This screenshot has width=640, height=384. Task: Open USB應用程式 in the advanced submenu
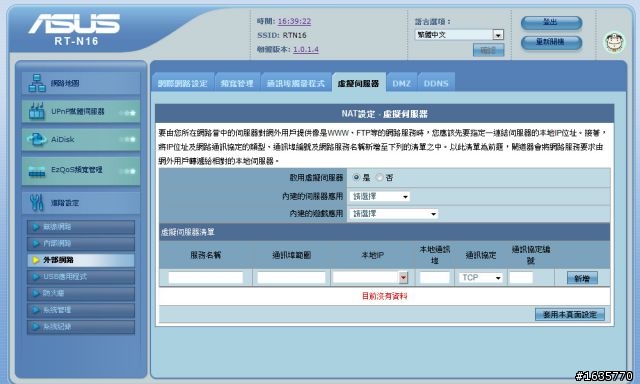pos(81,277)
